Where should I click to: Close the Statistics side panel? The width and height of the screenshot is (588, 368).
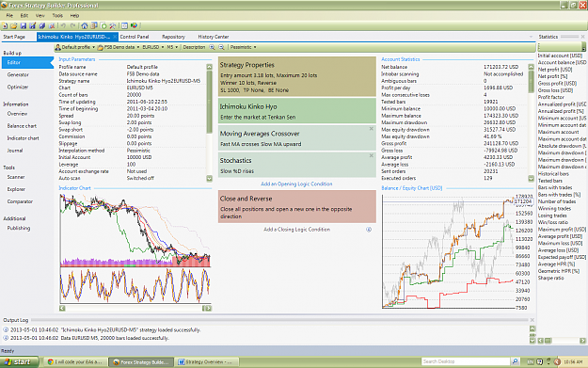pos(582,37)
